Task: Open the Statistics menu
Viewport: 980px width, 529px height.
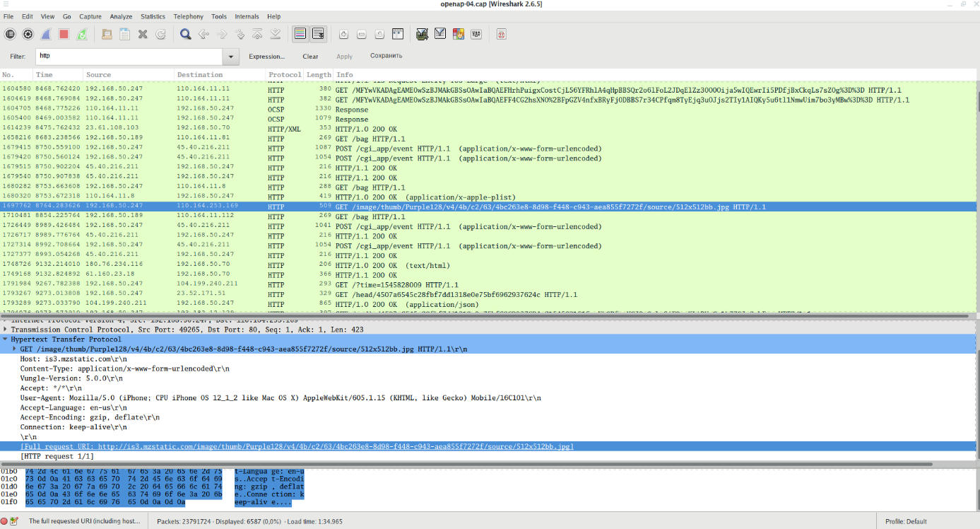Action: [153, 16]
